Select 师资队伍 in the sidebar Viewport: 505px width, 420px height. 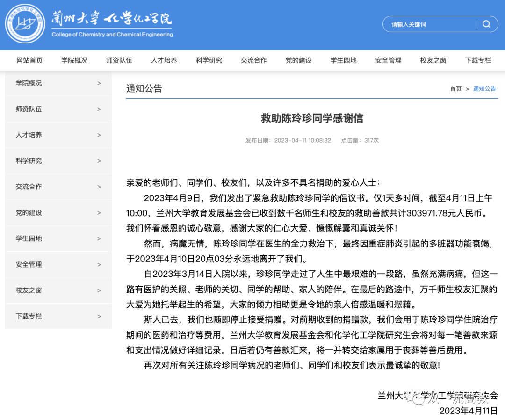58,109
